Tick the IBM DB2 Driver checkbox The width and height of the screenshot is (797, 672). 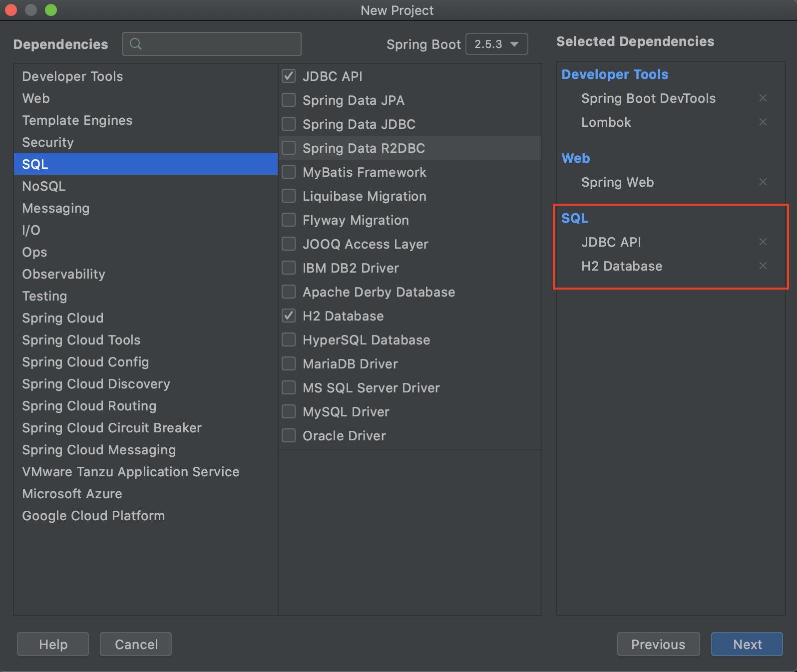click(289, 268)
